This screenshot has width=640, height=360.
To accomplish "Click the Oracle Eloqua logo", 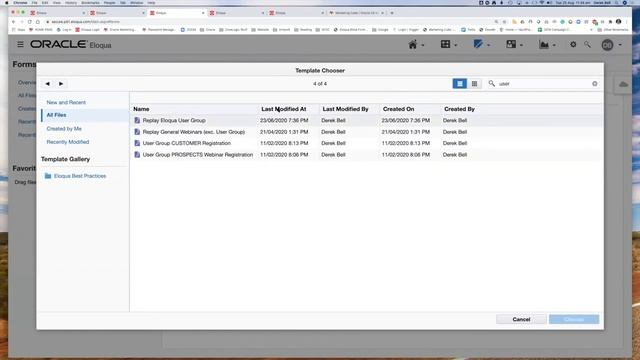I will pos(71,44).
